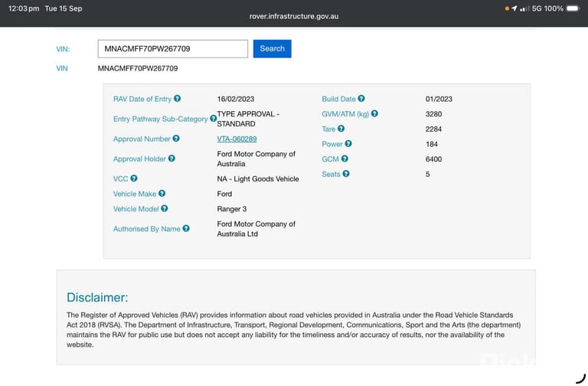Tap the 5G network indicator
This screenshot has width=588, height=386.
point(537,8)
